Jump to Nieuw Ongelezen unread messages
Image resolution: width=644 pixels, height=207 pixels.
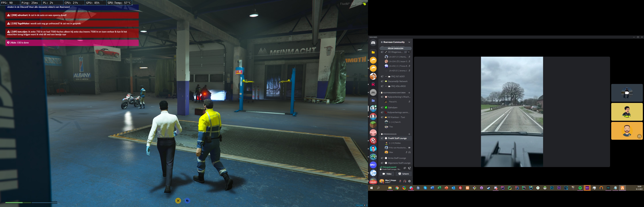tap(395, 48)
